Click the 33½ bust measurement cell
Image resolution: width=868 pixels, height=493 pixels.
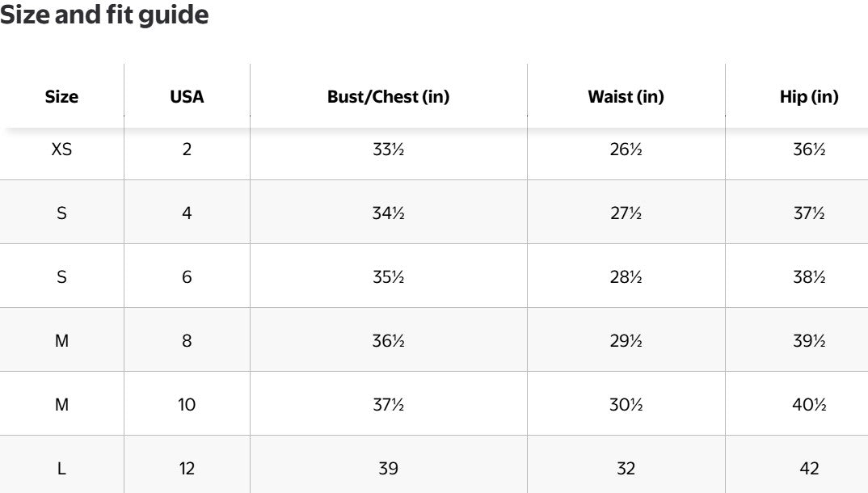pos(388,150)
